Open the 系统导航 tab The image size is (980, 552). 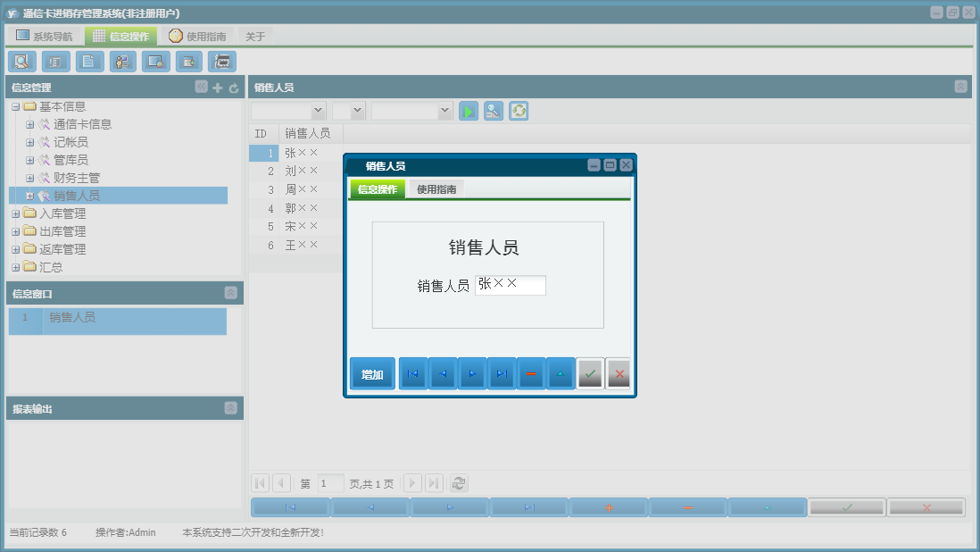43,35
